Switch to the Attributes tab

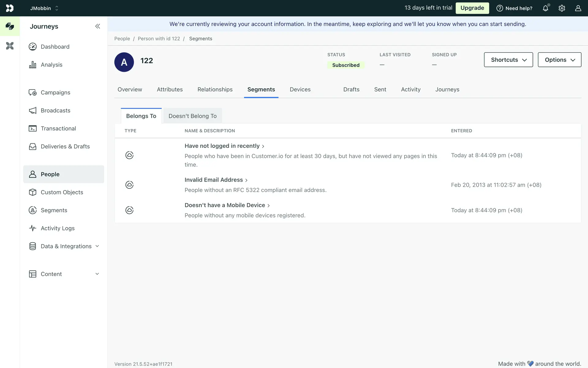170,90
